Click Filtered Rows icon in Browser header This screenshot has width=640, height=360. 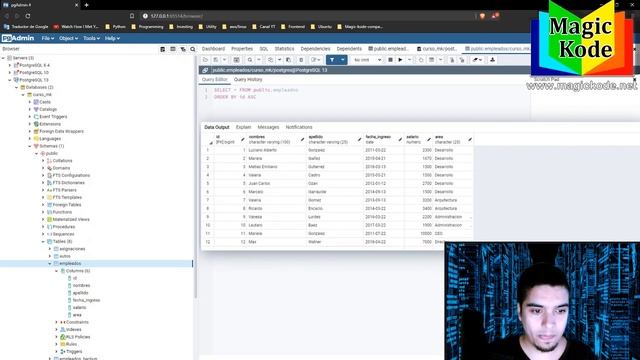(183, 49)
